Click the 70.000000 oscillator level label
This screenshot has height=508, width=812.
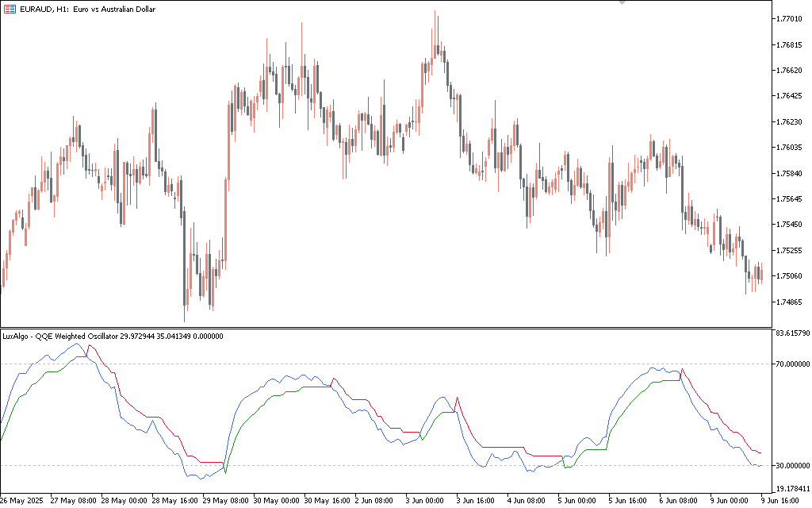point(790,364)
